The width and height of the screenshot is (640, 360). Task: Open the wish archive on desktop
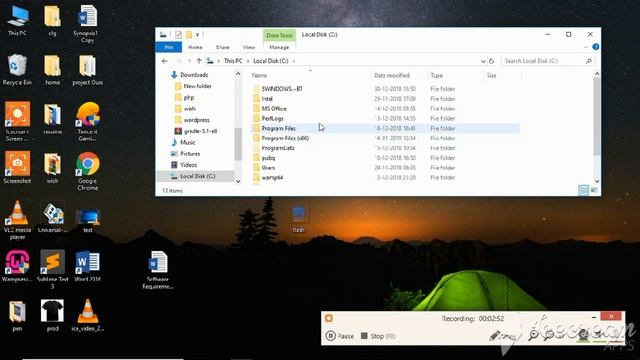52,167
